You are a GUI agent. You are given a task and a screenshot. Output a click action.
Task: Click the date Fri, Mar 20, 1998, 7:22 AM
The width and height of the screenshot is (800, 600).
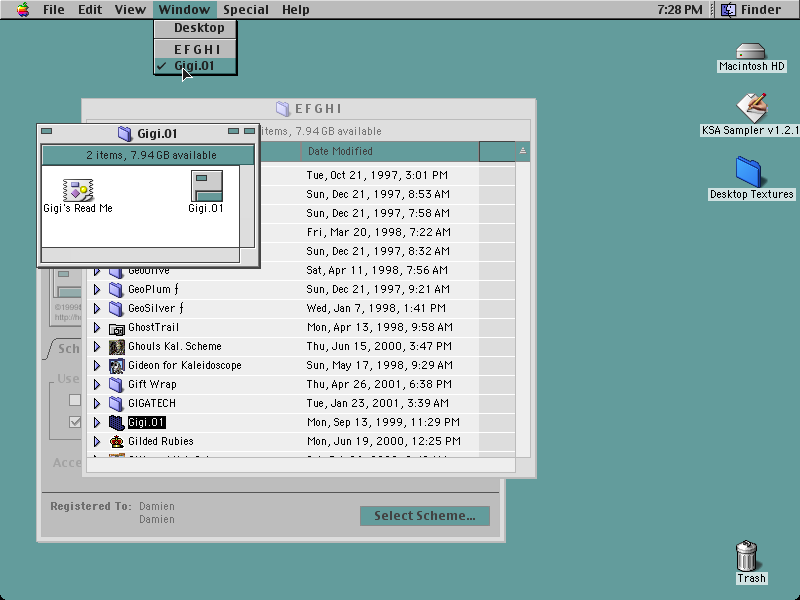tap(379, 233)
